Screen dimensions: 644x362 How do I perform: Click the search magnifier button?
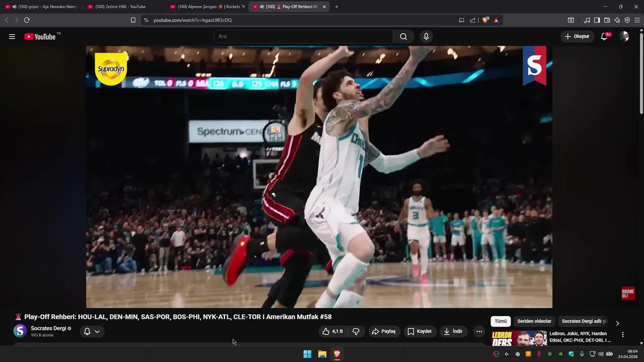click(x=404, y=37)
